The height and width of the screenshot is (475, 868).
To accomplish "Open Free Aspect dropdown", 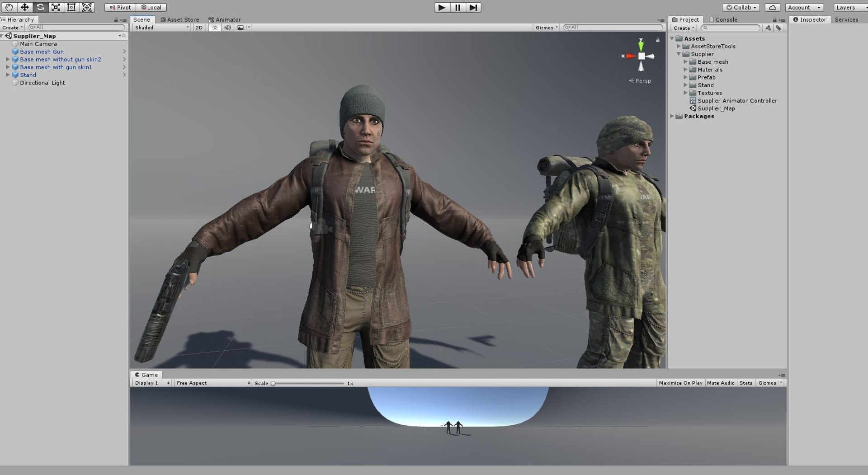I will pos(213,383).
